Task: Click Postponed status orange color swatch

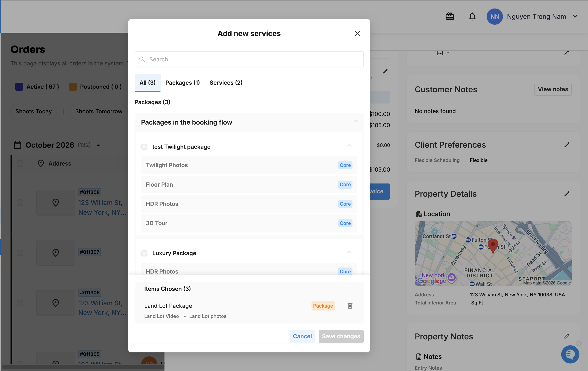Action: pos(73,87)
